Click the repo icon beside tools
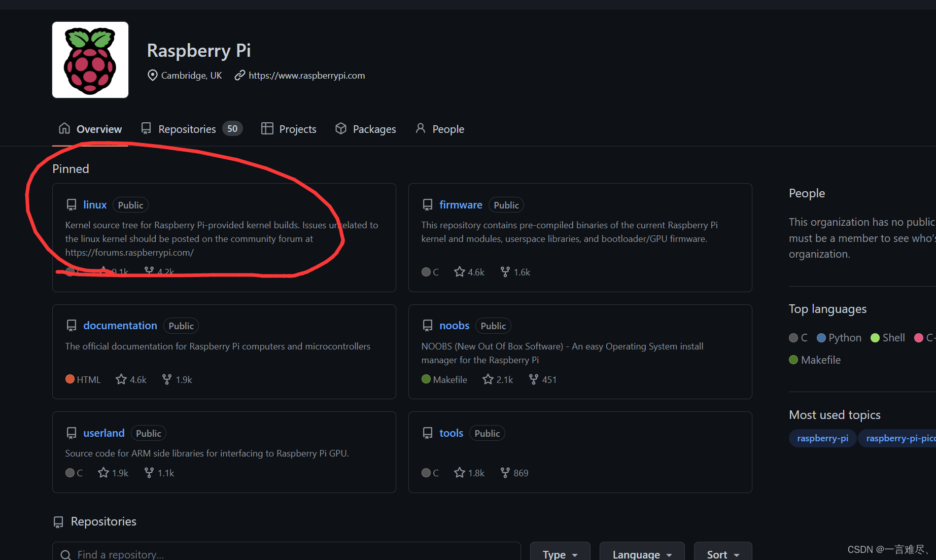 (428, 433)
